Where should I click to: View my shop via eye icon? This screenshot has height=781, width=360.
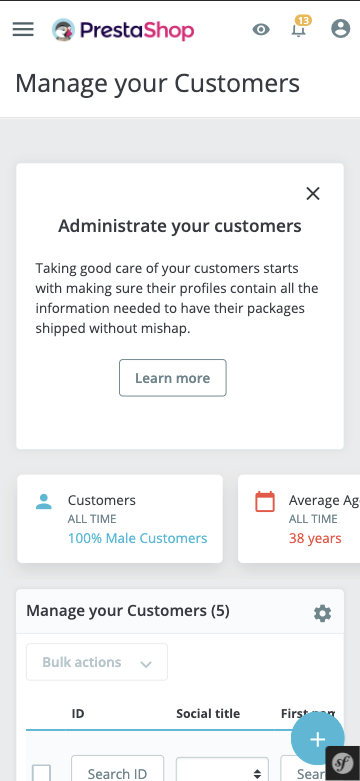pyautogui.click(x=261, y=29)
